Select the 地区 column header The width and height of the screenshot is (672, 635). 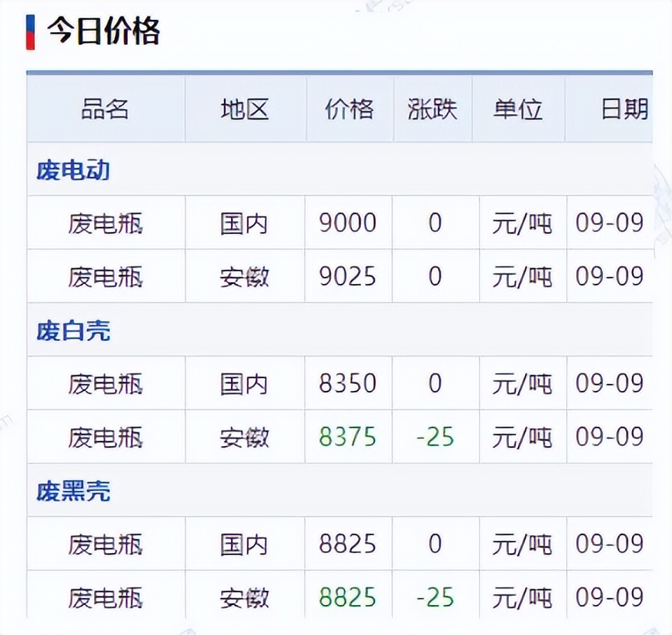coord(244,109)
